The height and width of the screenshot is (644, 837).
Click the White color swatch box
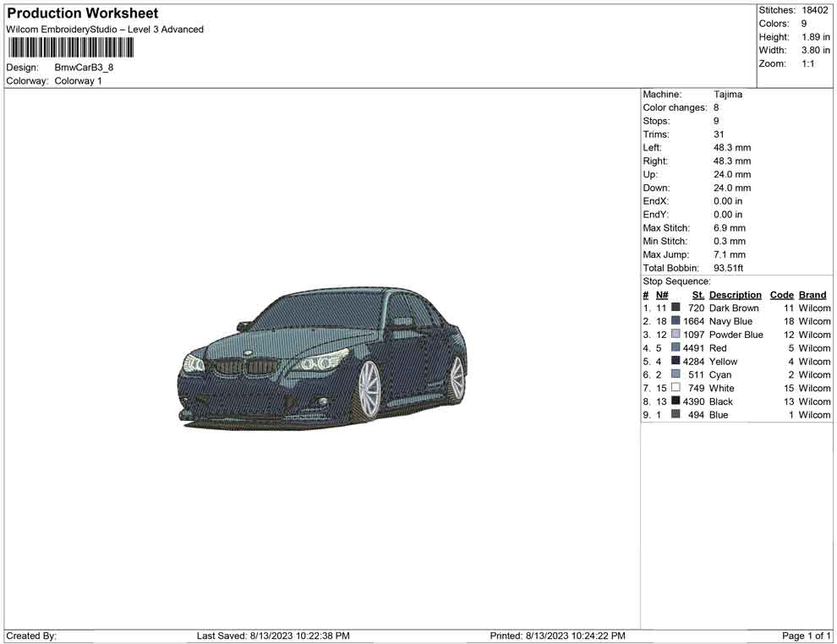point(676,388)
